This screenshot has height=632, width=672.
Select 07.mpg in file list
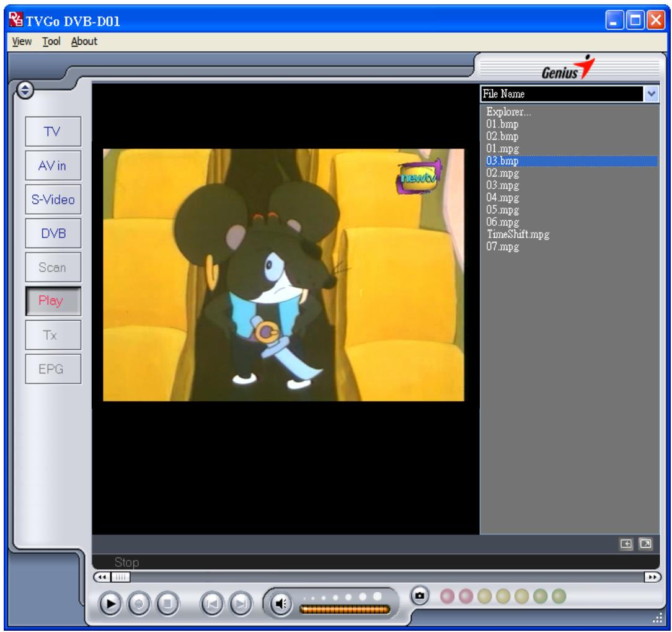(502, 247)
